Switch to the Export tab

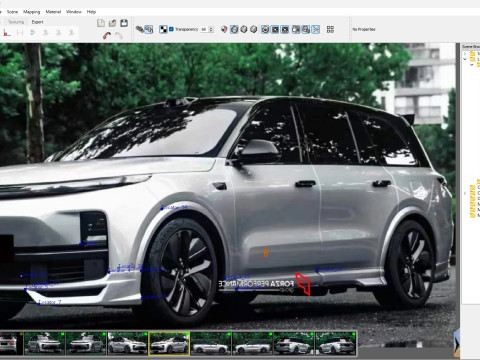tap(37, 22)
